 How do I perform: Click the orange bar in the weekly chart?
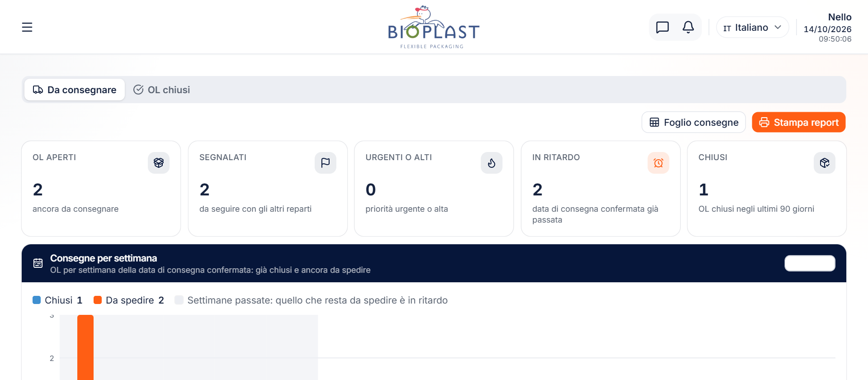[85, 347]
